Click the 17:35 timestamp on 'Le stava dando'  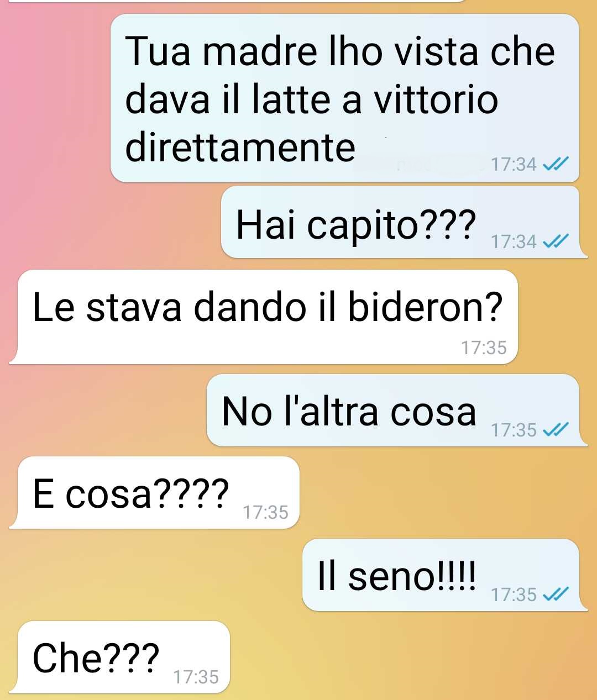point(484,348)
